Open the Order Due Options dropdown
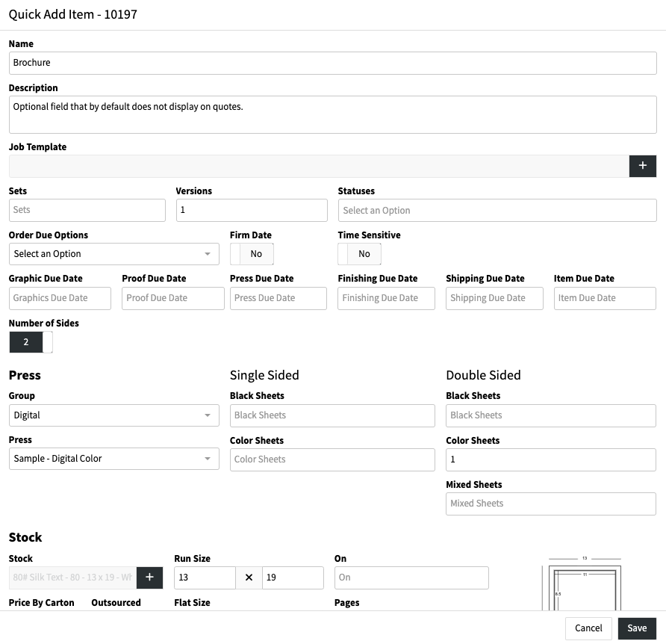Viewport: 666px width, 644px height. pyautogui.click(x=113, y=254)
